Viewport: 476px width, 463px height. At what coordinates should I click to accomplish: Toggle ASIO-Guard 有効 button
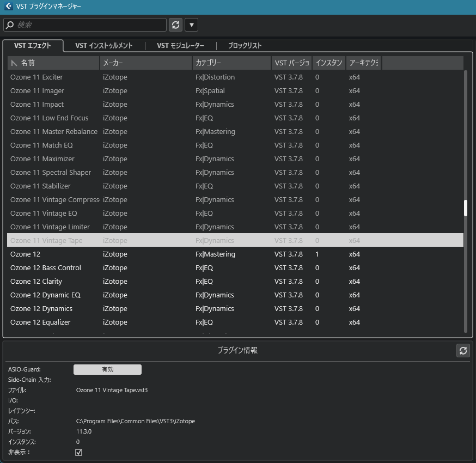(107, 369)
